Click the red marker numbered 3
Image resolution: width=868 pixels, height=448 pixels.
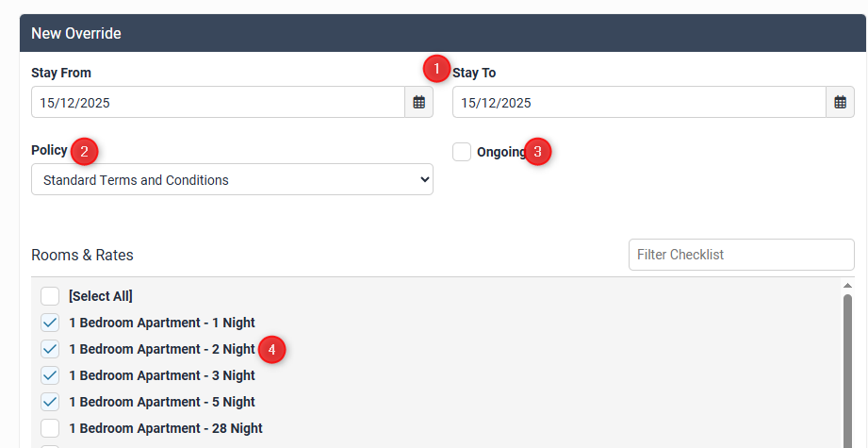537,152
